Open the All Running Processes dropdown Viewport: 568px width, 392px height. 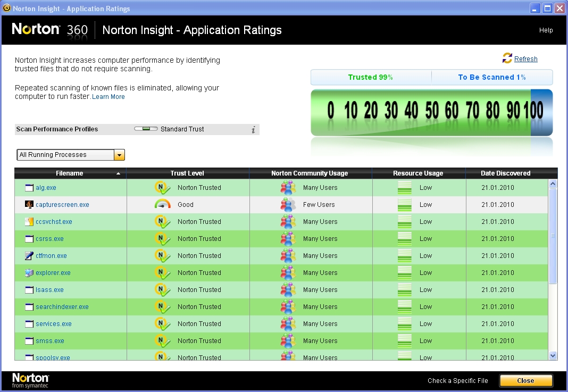click(120, 155)
